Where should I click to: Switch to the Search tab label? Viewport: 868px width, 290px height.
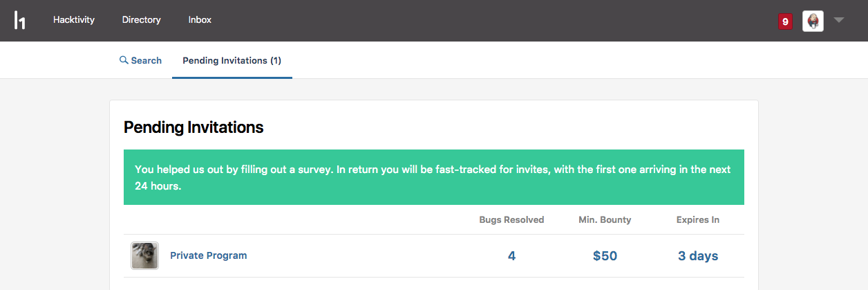[146, 60]
